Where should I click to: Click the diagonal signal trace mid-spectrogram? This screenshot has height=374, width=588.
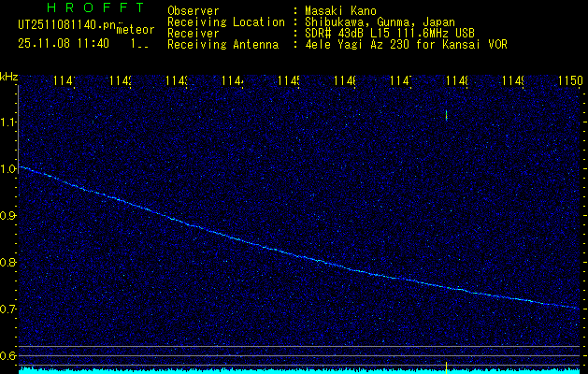[280, 250]
